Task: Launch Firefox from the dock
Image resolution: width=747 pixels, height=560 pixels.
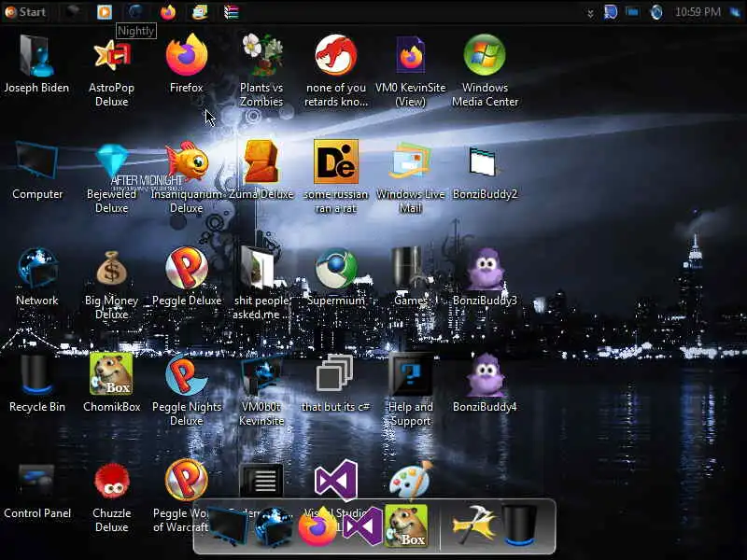Action: pos(317,526)
